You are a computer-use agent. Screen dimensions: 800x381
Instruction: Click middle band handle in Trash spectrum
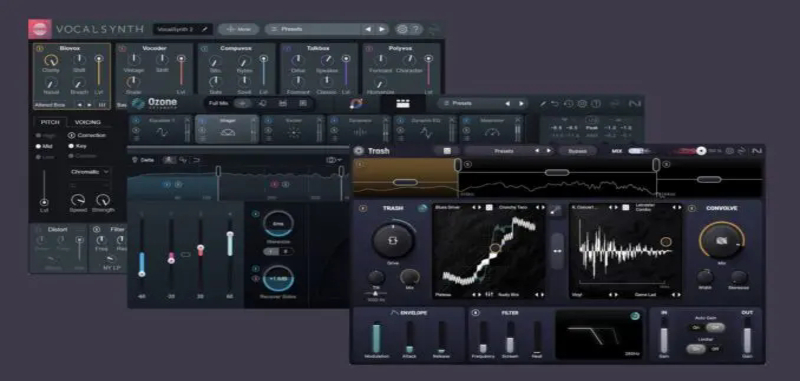click(557, 172)
